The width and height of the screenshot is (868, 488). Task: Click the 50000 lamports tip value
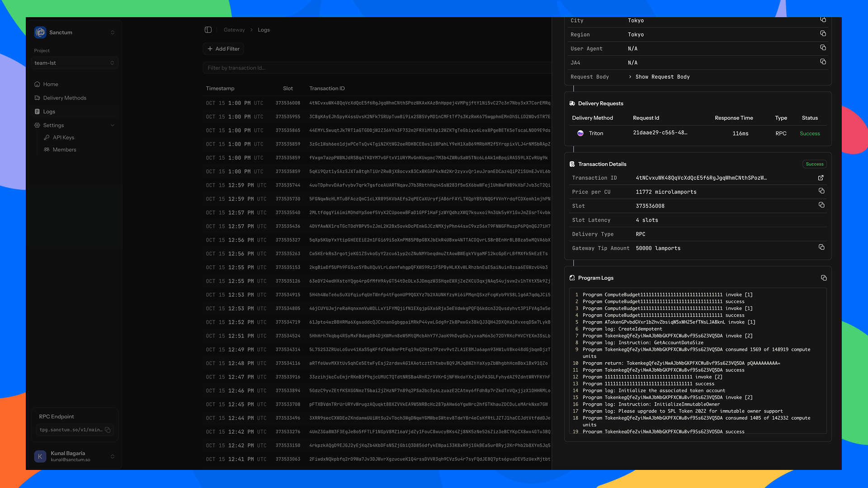(658, 249)
